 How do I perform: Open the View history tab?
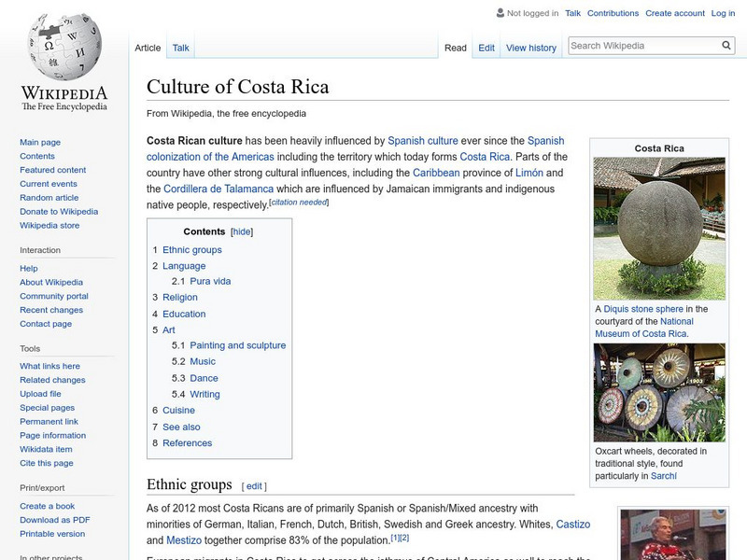tap(531, 48)
